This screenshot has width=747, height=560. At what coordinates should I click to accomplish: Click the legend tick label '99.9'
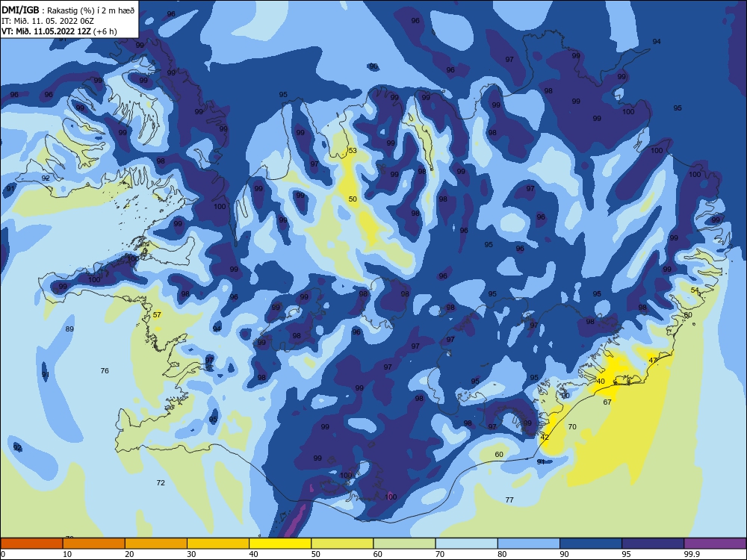(x=692, y=554)
